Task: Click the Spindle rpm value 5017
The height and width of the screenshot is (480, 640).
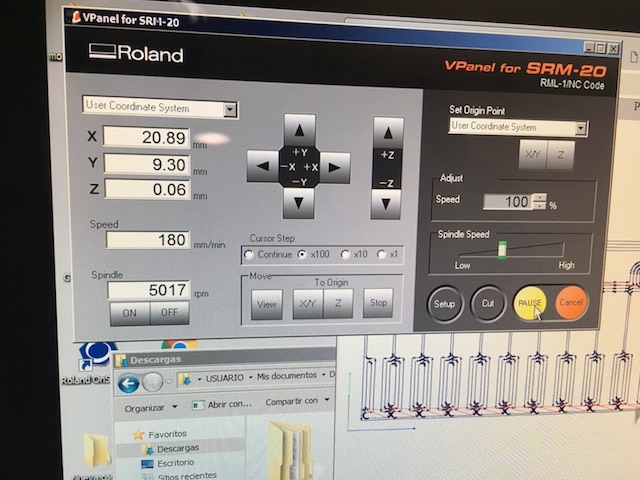Action: tap(149, 290)
